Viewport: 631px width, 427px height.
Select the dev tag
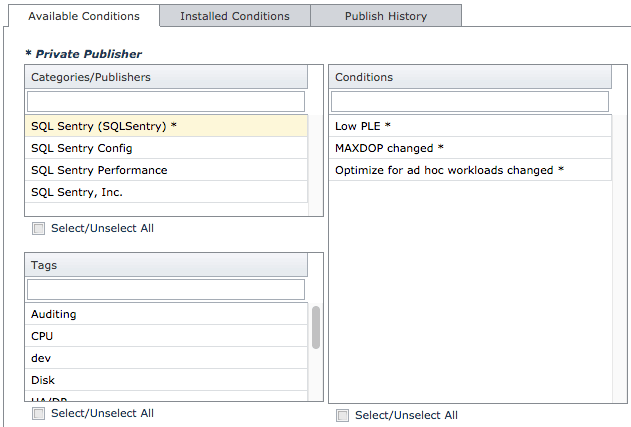point(166,358)
